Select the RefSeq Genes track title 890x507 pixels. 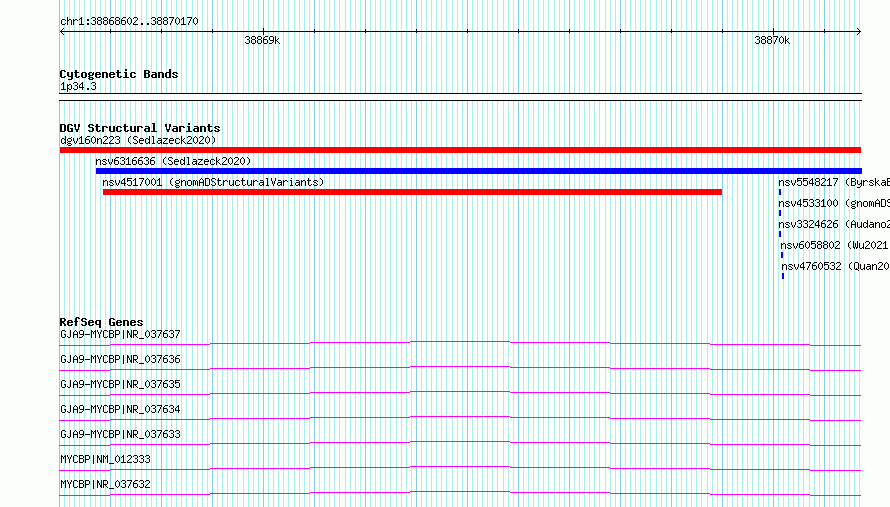pyautogui.click(x=101, y=322)
